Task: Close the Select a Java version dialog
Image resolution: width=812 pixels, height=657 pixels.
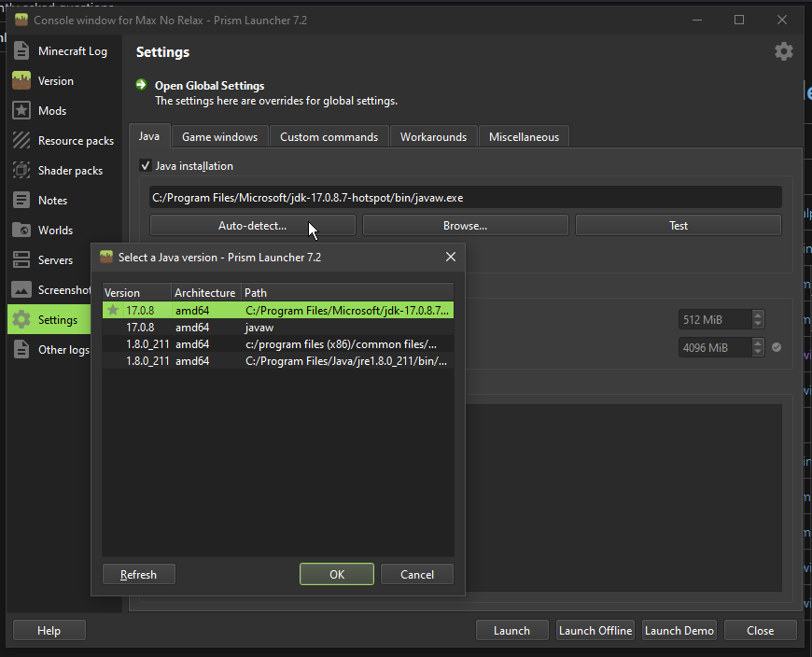Action: [451, 257]
